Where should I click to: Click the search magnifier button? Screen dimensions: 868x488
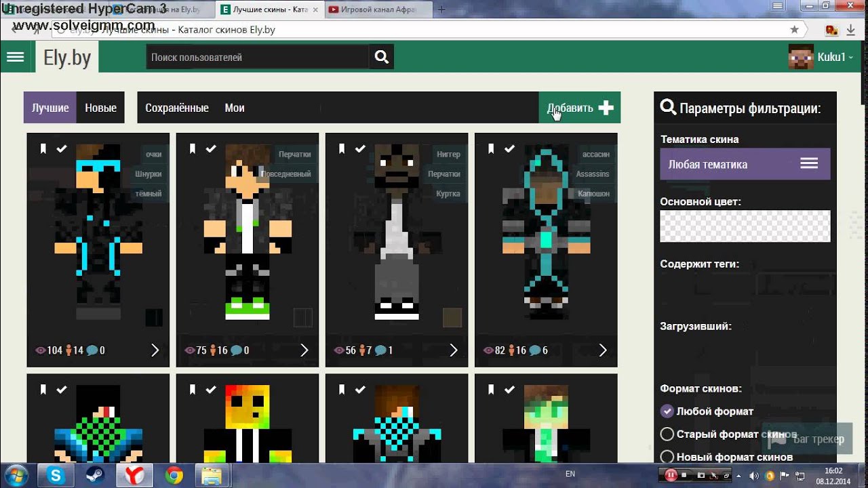(x=382, y=58)
